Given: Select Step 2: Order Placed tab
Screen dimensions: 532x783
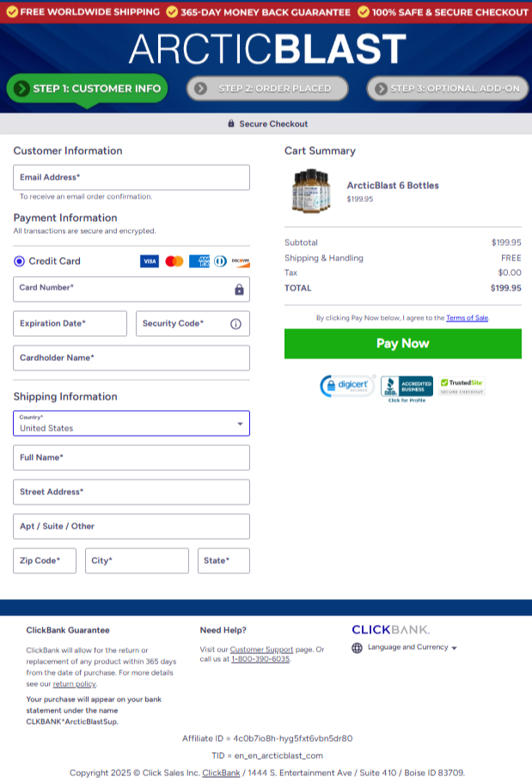Looking at the screenshot, I should [267, 89].
